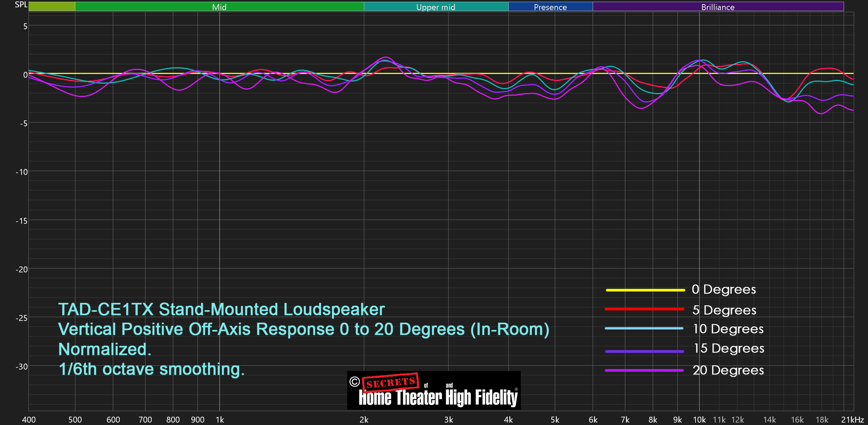868x425 pixels.
Task: Click the Secrets of Home Theater logo
Action: pos(434,390)
